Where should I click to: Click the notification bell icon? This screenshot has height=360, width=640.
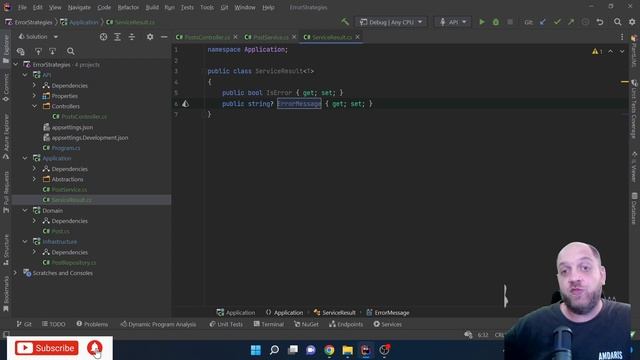95,348
